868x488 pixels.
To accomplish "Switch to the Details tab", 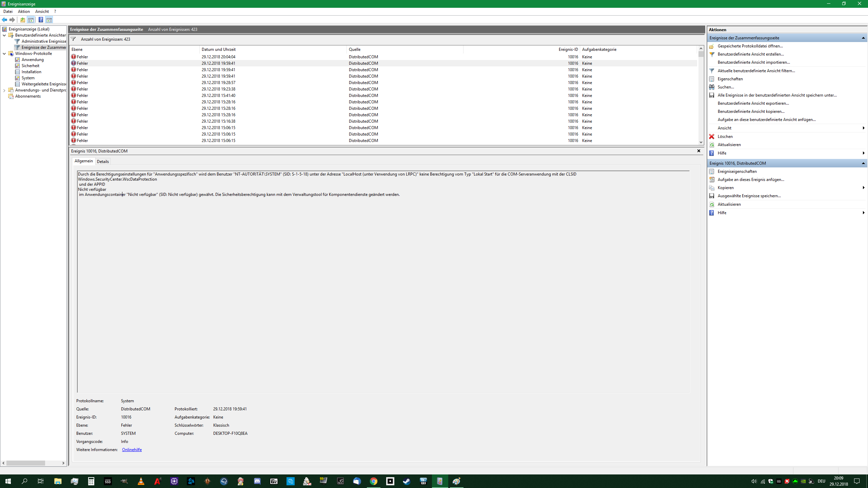I will point(103,162).
